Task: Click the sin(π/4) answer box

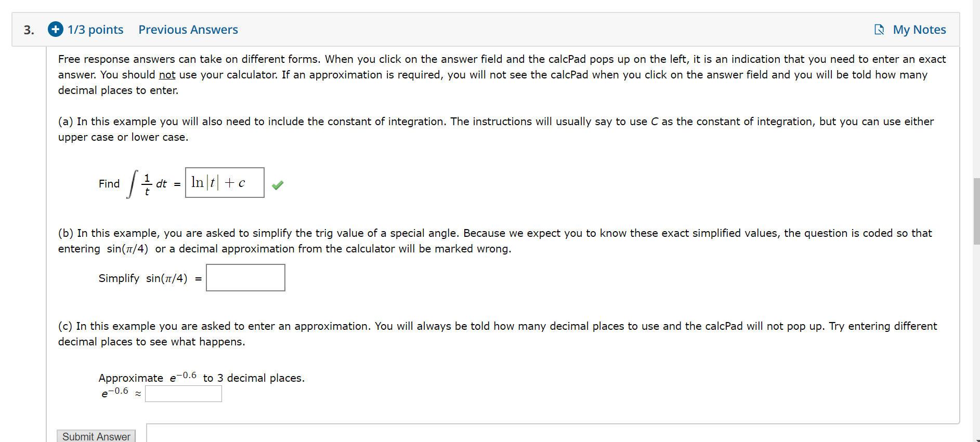Action: click(x=245, y=277)
